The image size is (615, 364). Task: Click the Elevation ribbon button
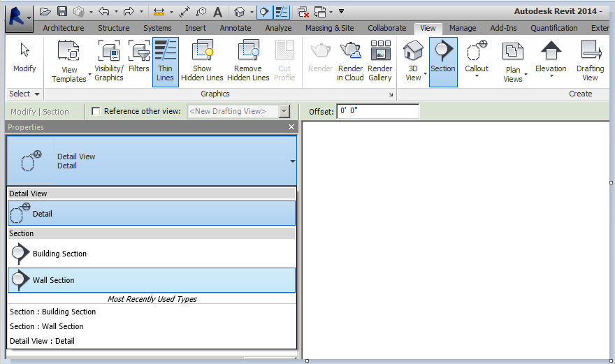tap(551, 59)
